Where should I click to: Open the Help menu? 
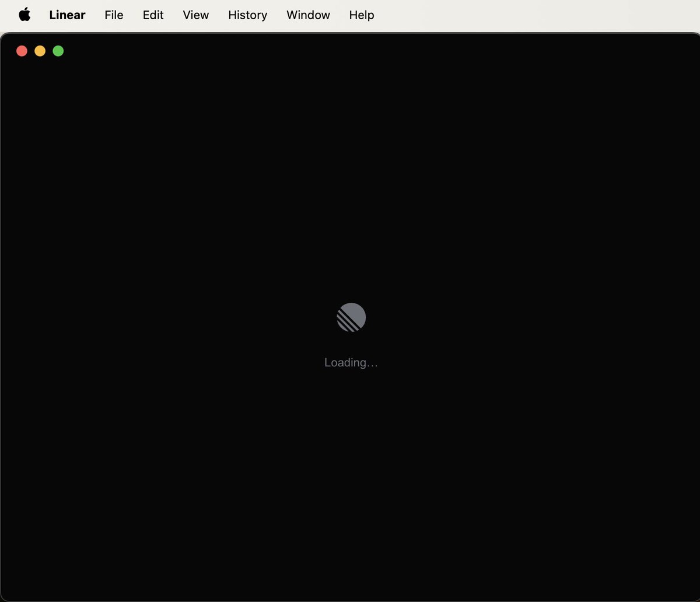pyautogui.click(x=362, y=15)
